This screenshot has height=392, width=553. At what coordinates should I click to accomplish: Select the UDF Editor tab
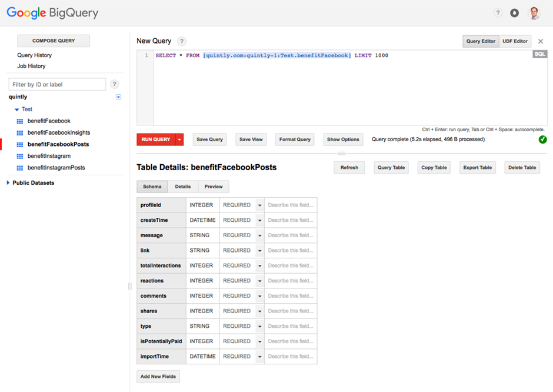[515, 41]
